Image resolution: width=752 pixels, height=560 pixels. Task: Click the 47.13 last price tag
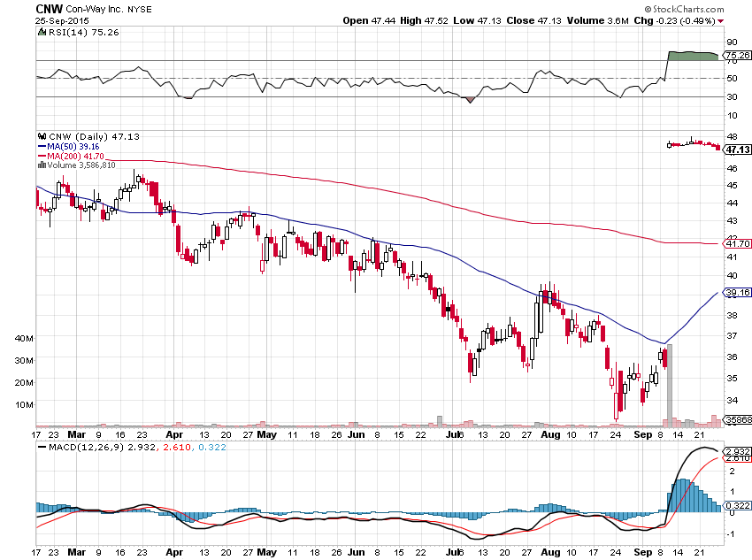[x=738, y=150]
